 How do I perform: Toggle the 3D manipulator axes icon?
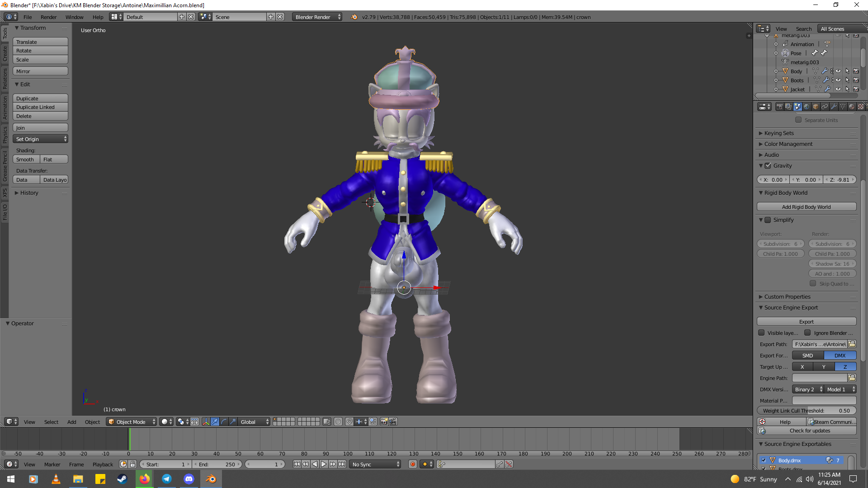click(x=206, y=422)
